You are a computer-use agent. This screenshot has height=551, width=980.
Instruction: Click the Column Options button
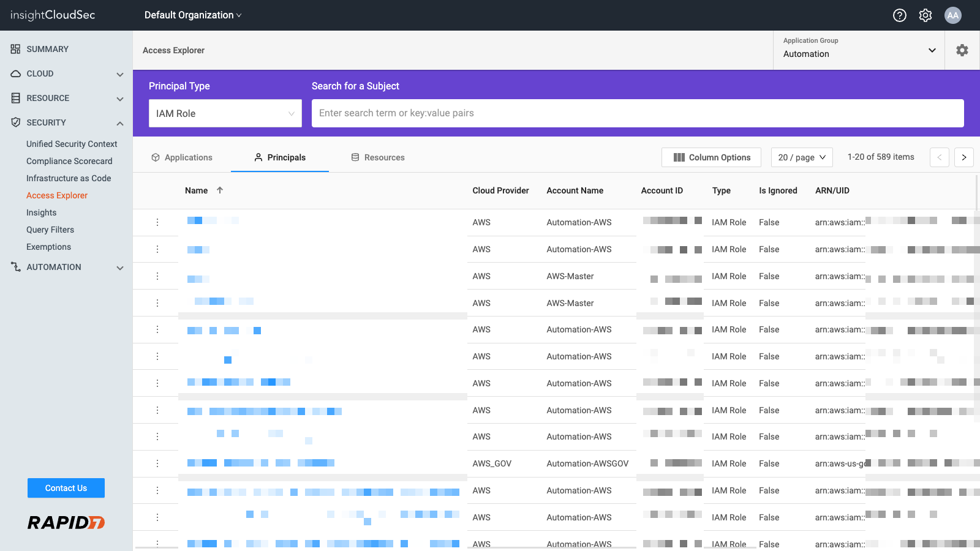(x=711, y=157)
